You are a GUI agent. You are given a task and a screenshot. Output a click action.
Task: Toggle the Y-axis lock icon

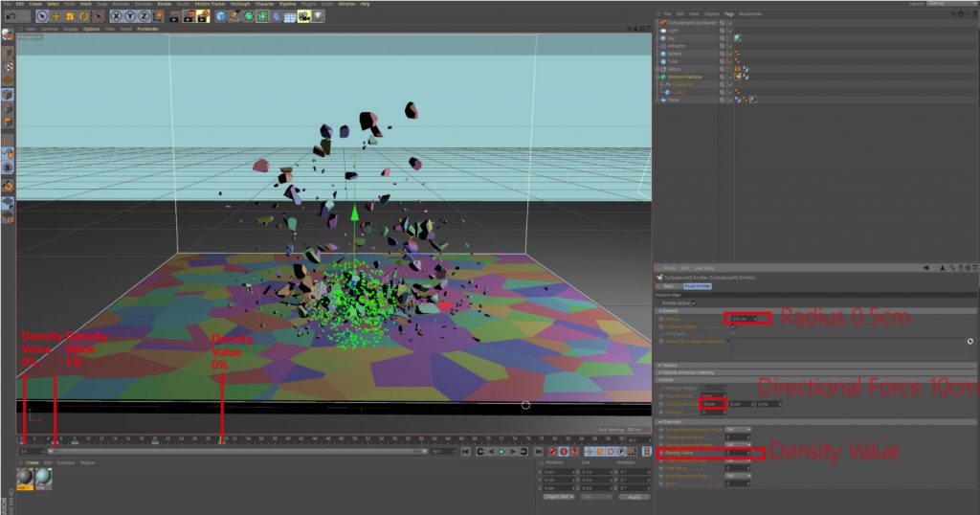(x=129, y=16)
